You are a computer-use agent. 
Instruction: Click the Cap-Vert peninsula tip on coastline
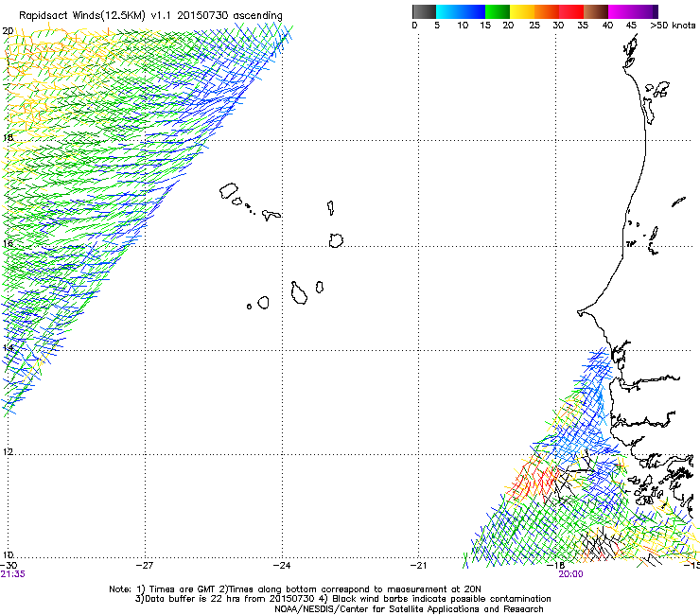click(x=581, y=312)
